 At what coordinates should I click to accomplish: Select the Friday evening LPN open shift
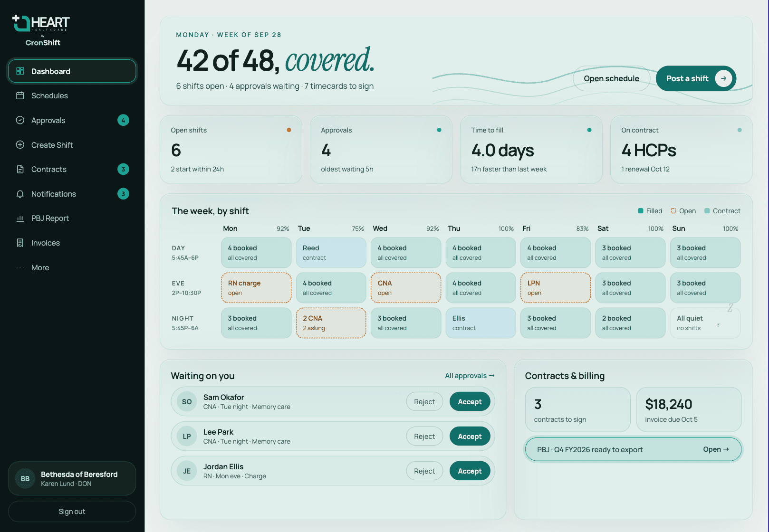(556, 288)
